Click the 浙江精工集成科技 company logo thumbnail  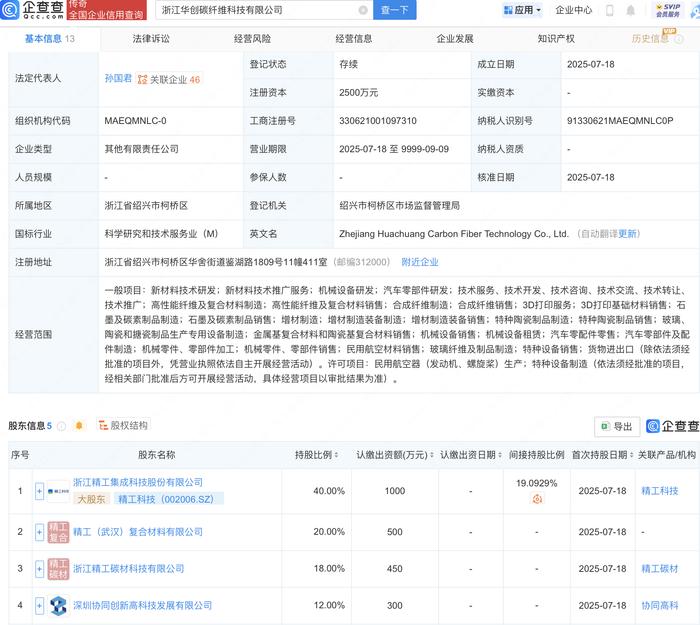[x=58, y=491]
